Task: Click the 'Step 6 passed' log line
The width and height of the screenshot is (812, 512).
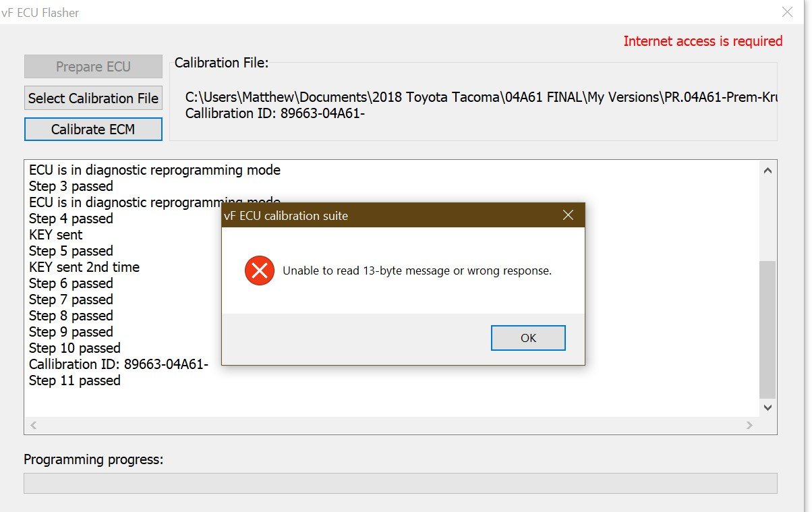Action: (71, 283)
